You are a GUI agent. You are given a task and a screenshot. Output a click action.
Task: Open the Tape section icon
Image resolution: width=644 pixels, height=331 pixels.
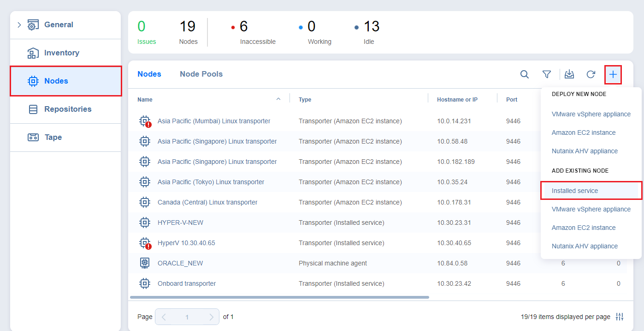(x=33, y=137)
